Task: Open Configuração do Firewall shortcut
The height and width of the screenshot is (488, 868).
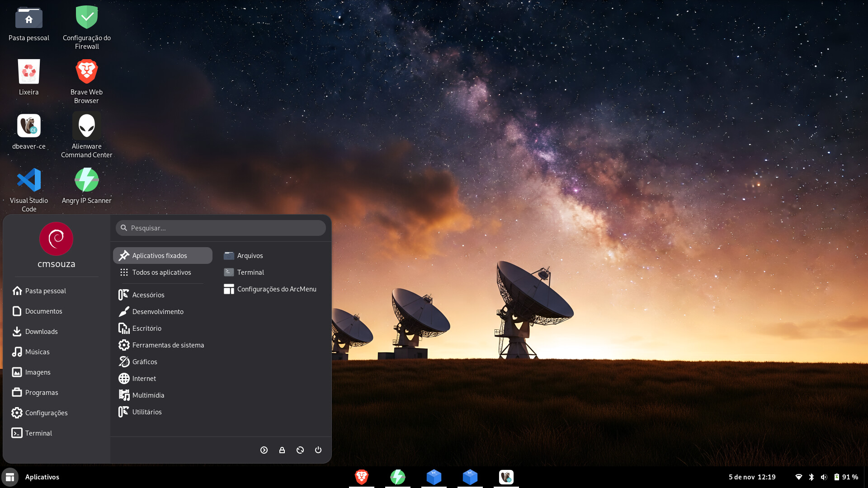Action: pos(86,18)
